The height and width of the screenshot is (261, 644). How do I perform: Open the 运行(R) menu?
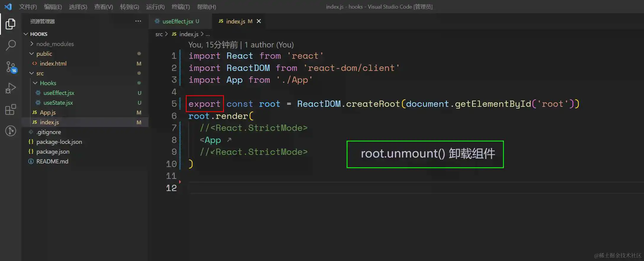[x=155, y=7]
